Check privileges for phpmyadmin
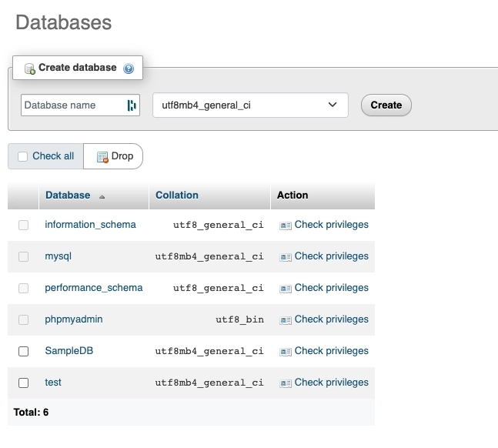Screen dimensions: 498x448 click(x=331, y=319)
